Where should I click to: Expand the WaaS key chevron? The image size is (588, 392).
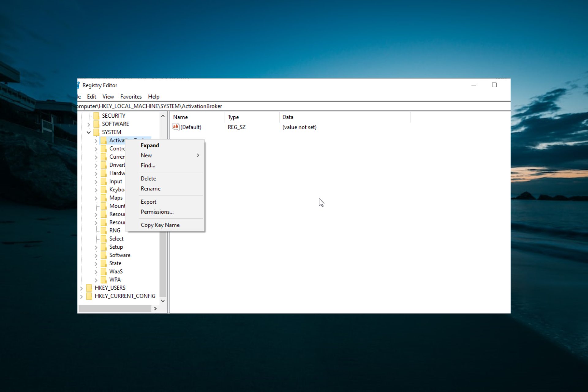coord(96,272)
